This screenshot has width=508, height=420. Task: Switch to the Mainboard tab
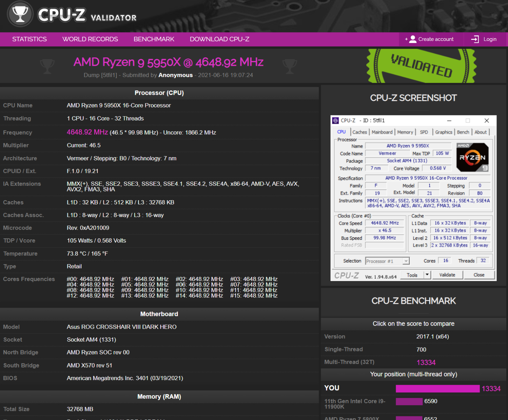click(382, 132)
